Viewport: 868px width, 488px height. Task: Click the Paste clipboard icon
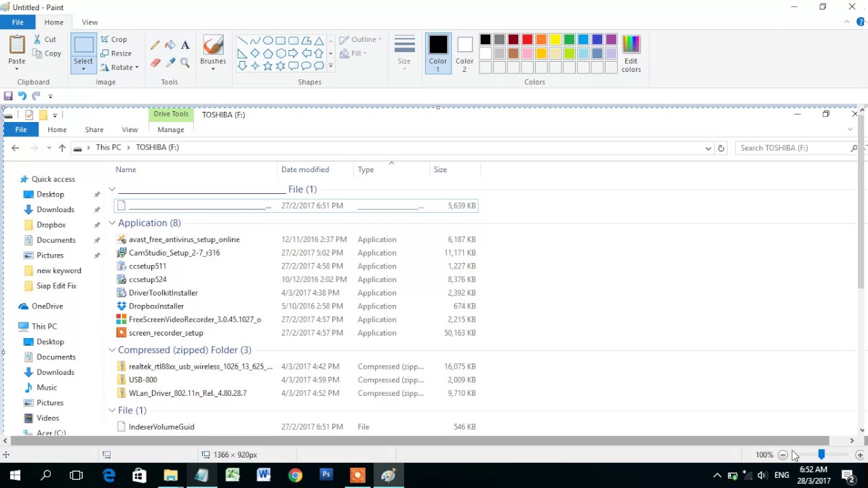click(x=17, y=45)
